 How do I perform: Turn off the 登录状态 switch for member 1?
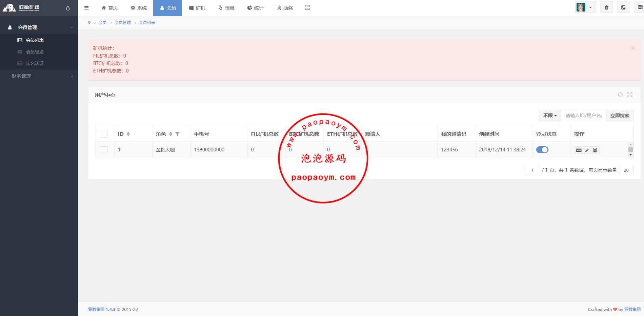click(542, 150)
